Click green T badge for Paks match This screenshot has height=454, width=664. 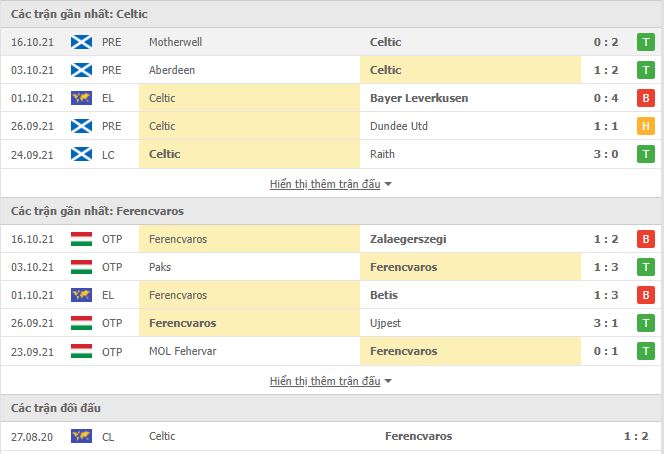[646, 267]
